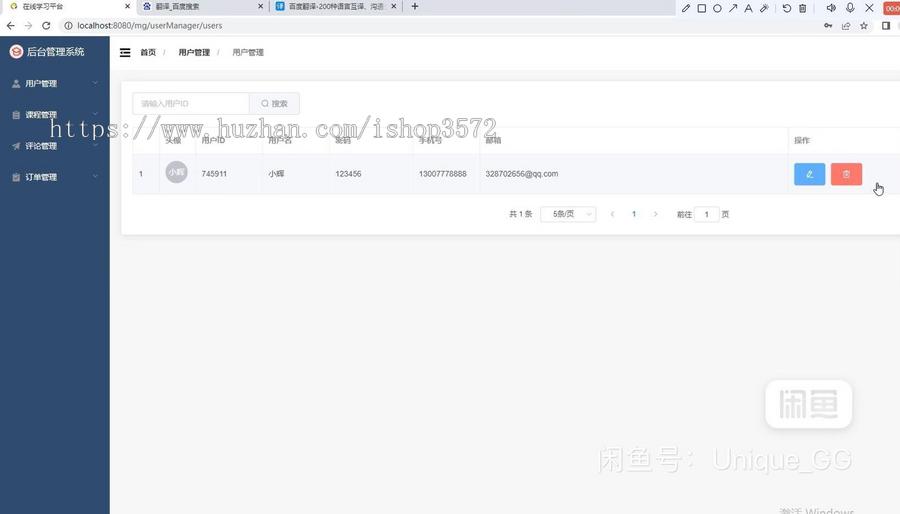
Task: Click the share page icon
Action: [845, 26]
